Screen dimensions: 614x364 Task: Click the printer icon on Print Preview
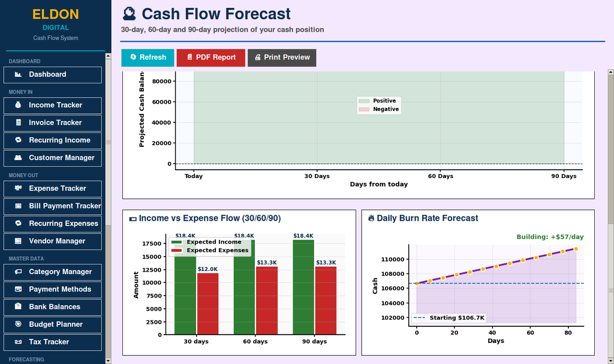pyautogui.click(x=258, y=57)
